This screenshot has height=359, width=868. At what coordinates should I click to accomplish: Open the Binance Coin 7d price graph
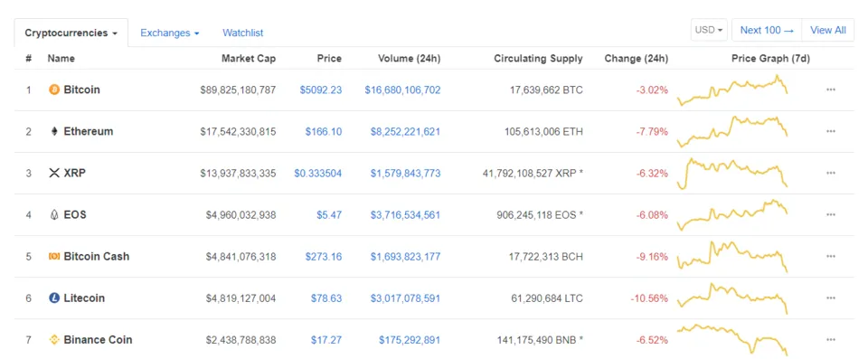tap(732, 340)
